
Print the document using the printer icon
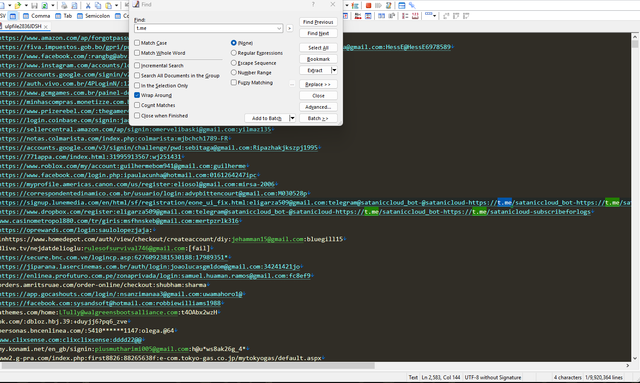(64, 6)
